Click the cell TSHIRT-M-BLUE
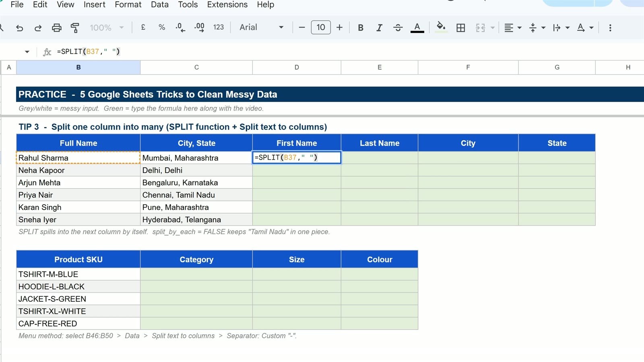This screenshot has height=362, width=644. click(78, 274)
